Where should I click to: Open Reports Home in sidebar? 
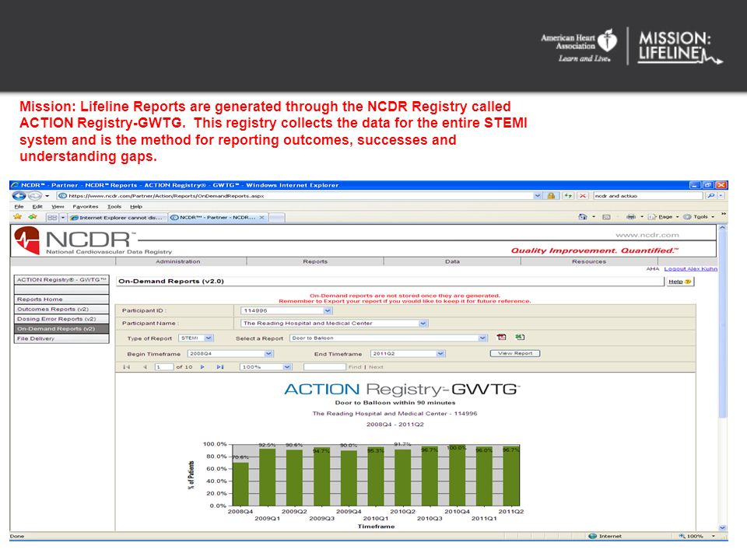[x=61, y=299]
